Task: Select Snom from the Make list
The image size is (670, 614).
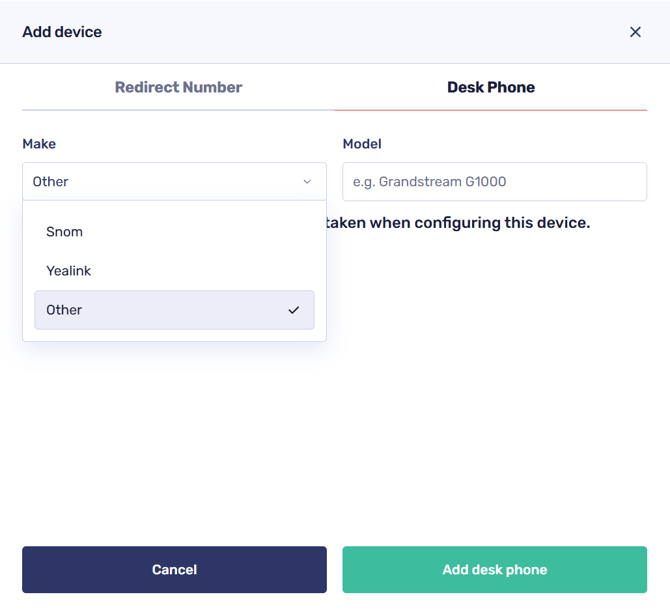Action: click(65, 232)
